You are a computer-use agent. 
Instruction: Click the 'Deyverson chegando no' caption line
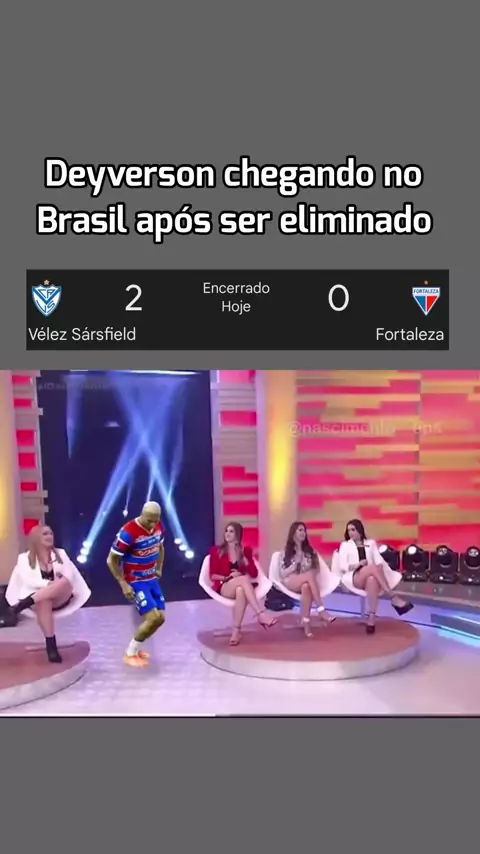coord(234,176)
